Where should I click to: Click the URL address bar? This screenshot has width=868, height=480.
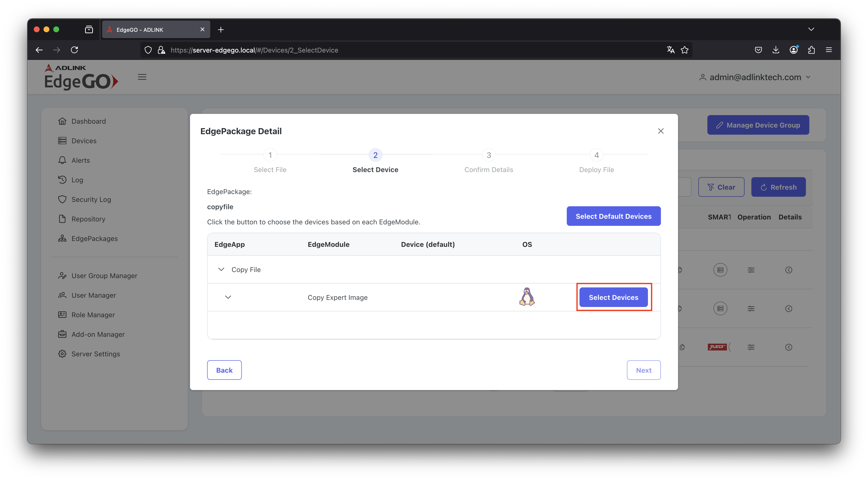click(404, 50)
